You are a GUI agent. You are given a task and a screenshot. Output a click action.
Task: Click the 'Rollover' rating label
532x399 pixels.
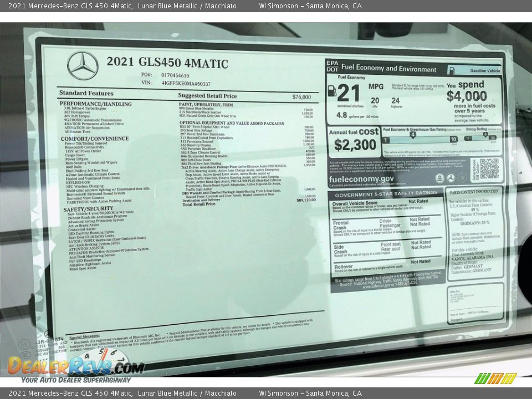pyautogui.click(x=343, y=267)
